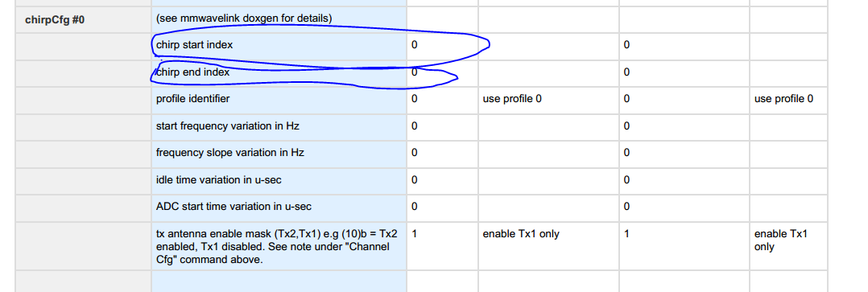Click idle time variation value 0, second column

point(626,179)
